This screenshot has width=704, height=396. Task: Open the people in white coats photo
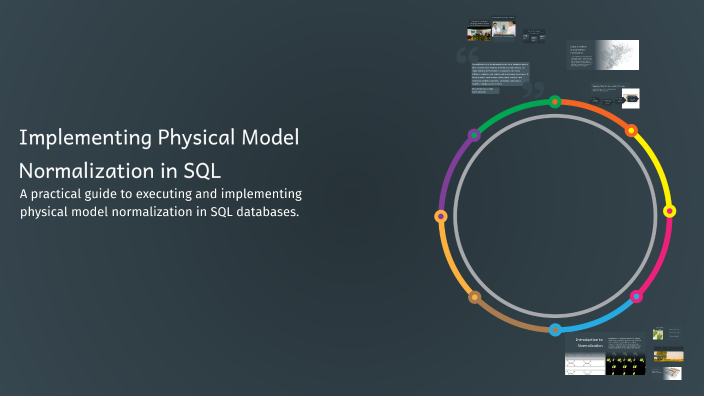[x=503, y=29]
